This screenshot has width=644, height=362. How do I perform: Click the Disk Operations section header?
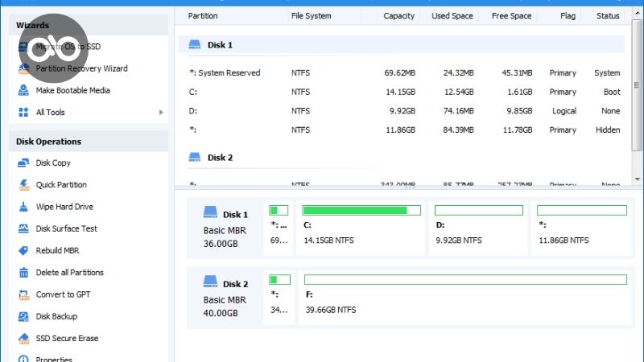[x=89, y=142]
